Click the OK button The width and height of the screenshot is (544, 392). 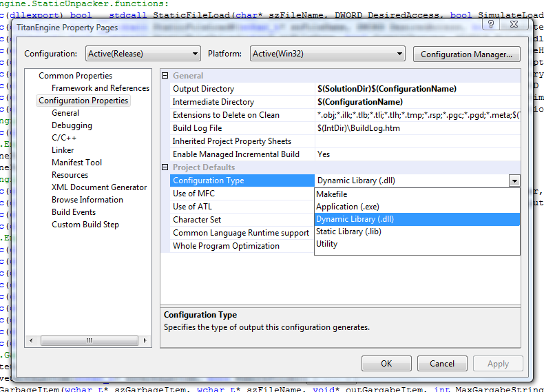386,364
